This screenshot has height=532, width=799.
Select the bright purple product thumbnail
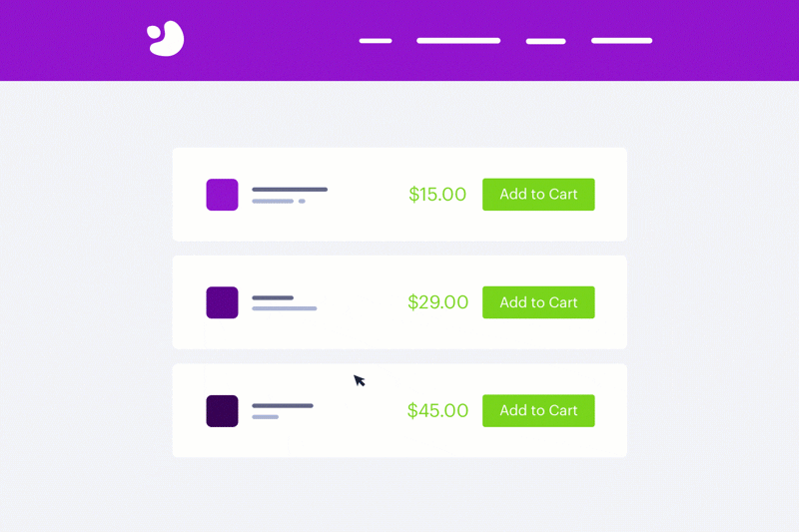pos(222,195)
